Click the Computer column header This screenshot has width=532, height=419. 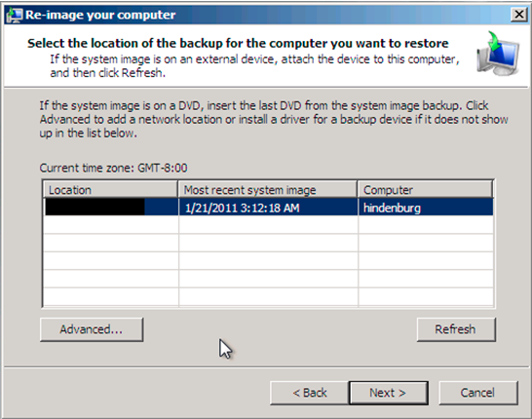click(x=426, y=189)
